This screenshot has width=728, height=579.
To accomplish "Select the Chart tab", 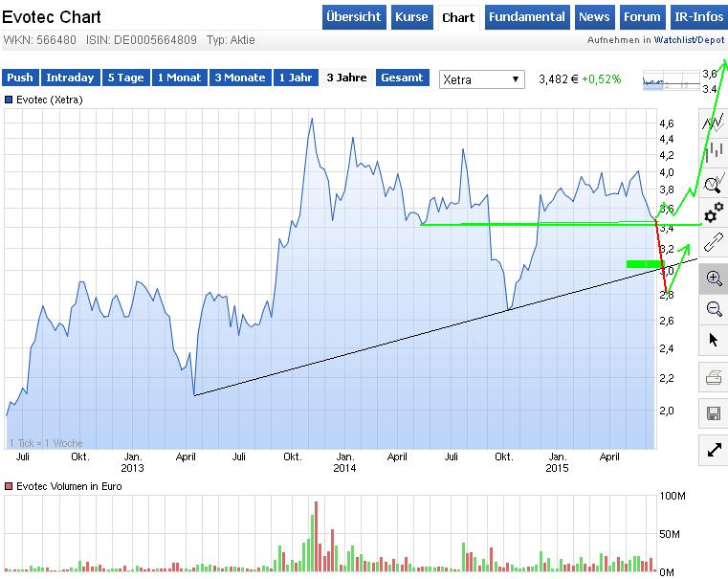I will (458, 17).
